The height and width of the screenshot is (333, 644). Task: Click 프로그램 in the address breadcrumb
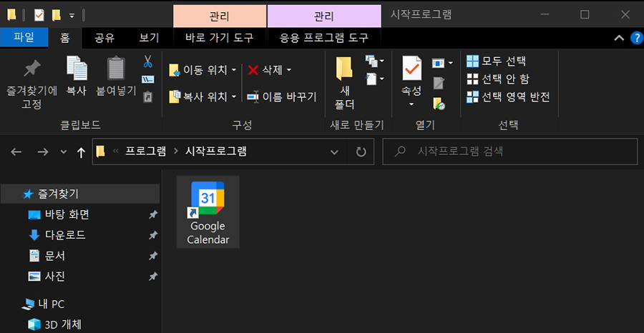point(146,151)
